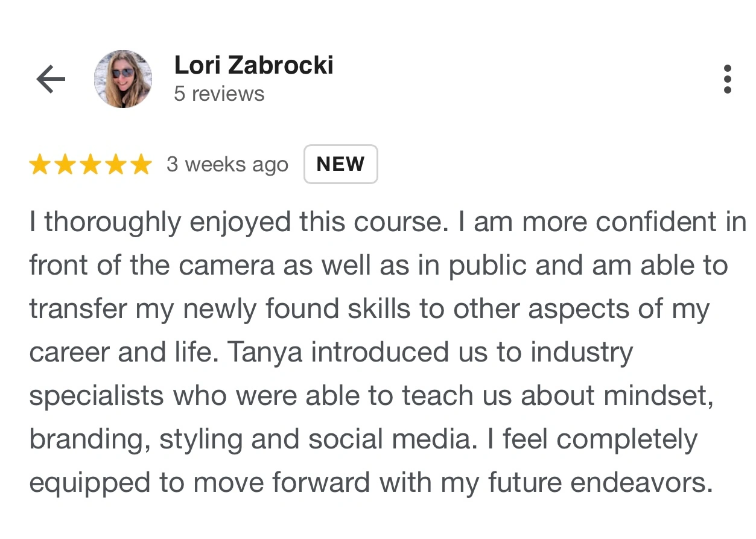Click Lori Zabrocki's profile photo

click(123, 79)
